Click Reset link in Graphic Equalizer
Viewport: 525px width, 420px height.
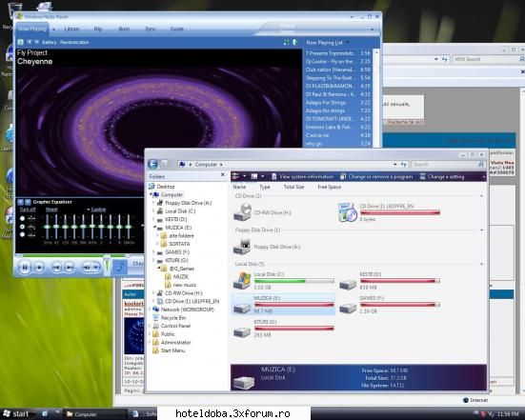(x=51, y=210)
